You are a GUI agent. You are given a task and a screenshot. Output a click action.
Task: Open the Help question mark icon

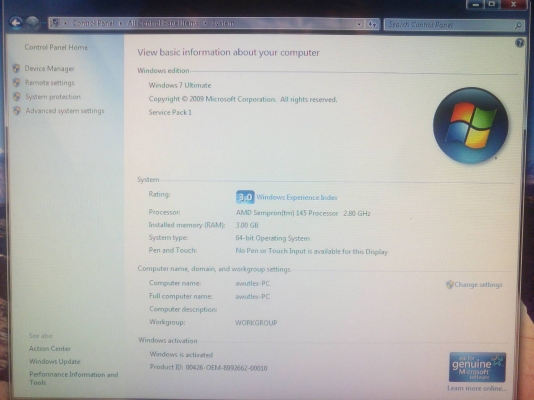(519, 43)
